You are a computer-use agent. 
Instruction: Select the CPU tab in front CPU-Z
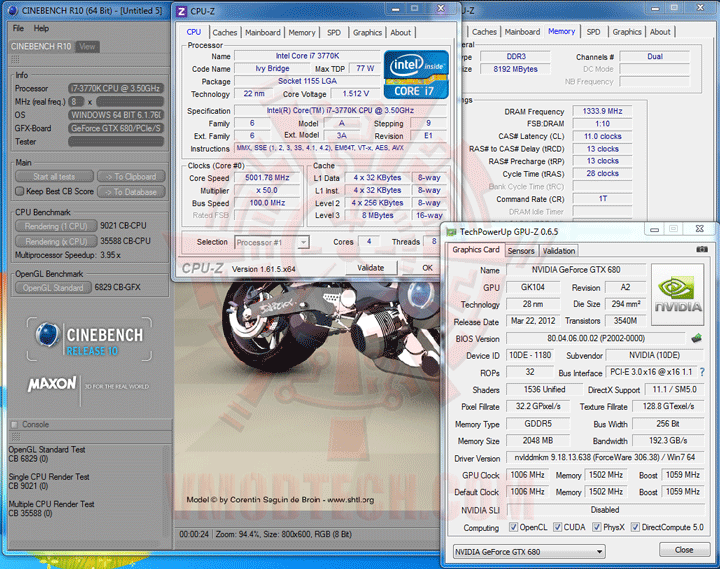pos(194,32)
